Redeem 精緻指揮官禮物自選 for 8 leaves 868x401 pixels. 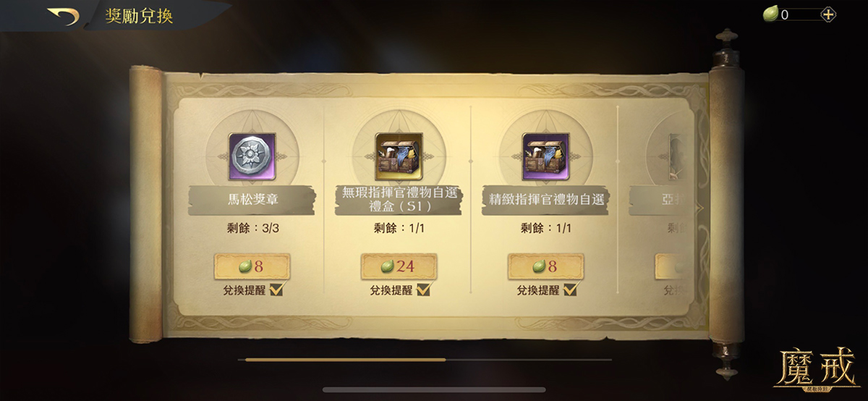point(545,266)
